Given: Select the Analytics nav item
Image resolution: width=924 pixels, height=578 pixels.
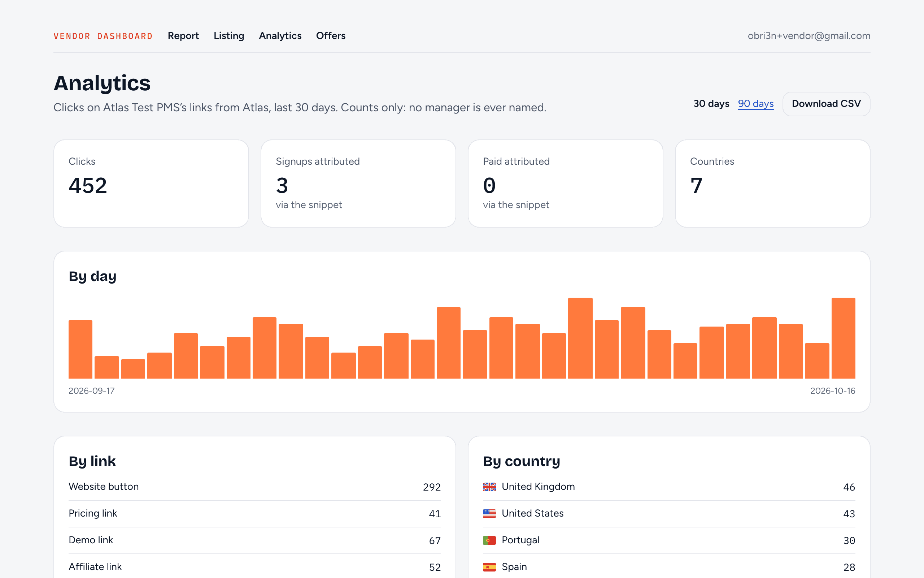Looking at the screenshot, I should click(x=280, y=35).
